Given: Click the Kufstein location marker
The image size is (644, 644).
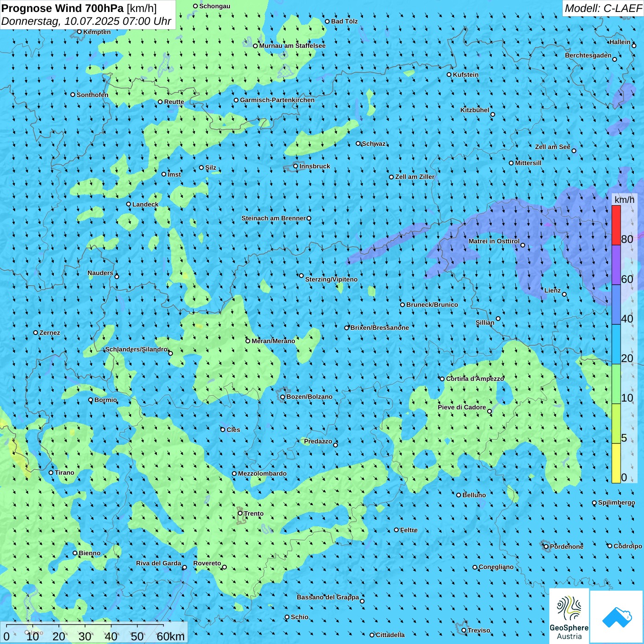Looking at the screenshot, I should 449,75.
